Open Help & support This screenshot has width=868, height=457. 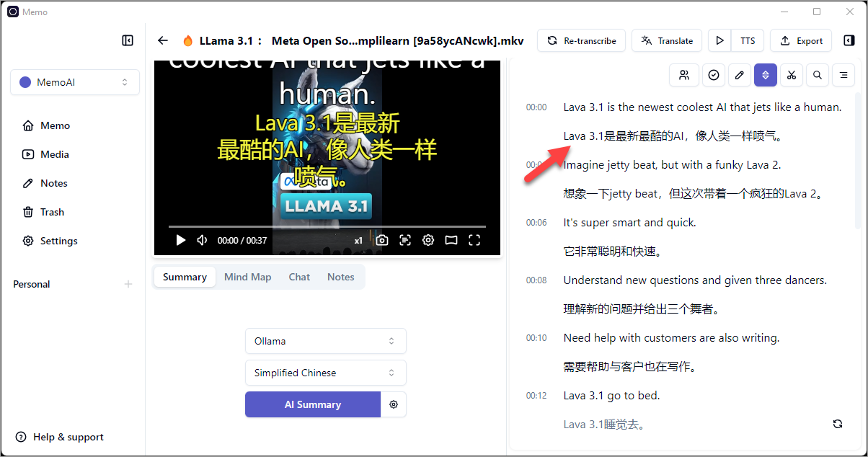(60, 437)
